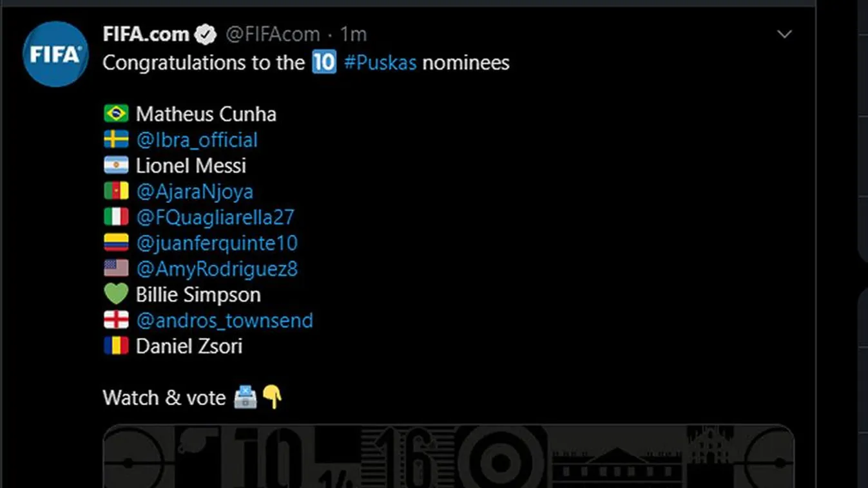
Task: Click the green heart emoji
Action: point(116,295)
